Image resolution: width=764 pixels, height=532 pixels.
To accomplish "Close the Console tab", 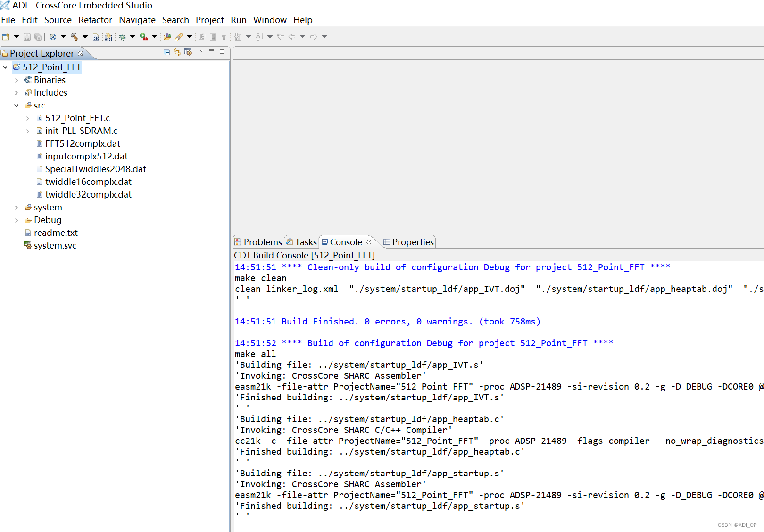I will (x=368, y=242).
